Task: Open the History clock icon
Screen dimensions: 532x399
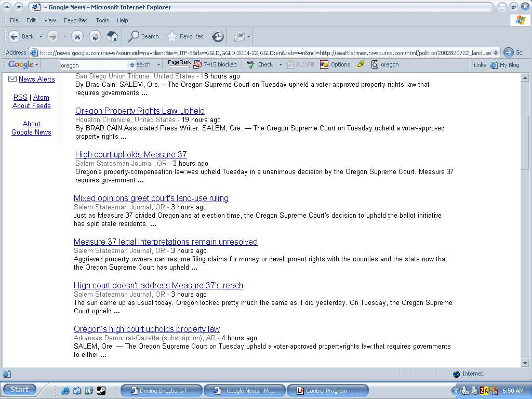Action: click(218, 36)
